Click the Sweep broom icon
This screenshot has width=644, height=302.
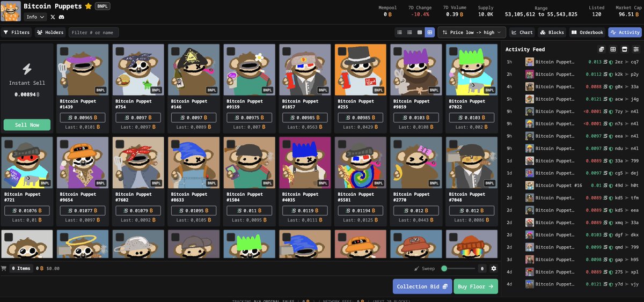point(417,268)
